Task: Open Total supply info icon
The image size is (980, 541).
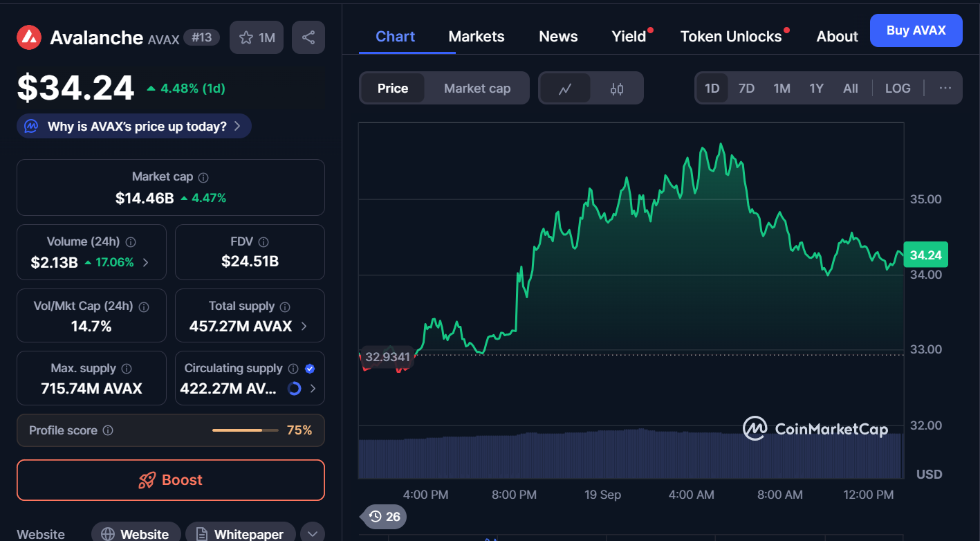Action: pos(285,306)
